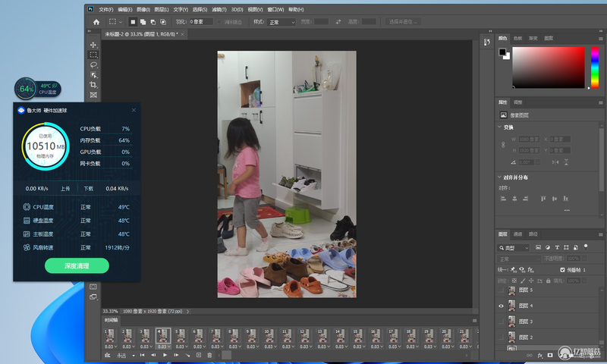The height and width of the screenshot is (364, 607).
Task: Click the unify layer style icon
Action: [530, 270]
